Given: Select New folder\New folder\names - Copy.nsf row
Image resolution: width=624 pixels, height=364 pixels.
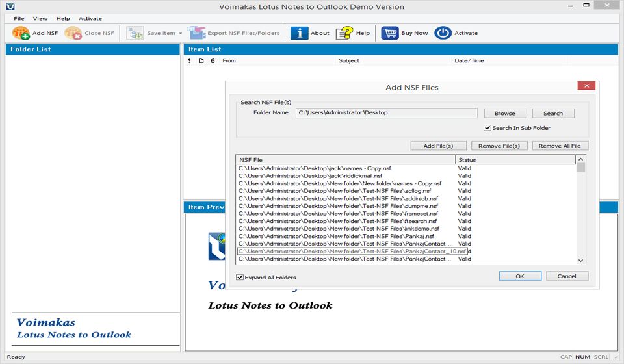Looking at the screenshot, I should pos(406,183).
